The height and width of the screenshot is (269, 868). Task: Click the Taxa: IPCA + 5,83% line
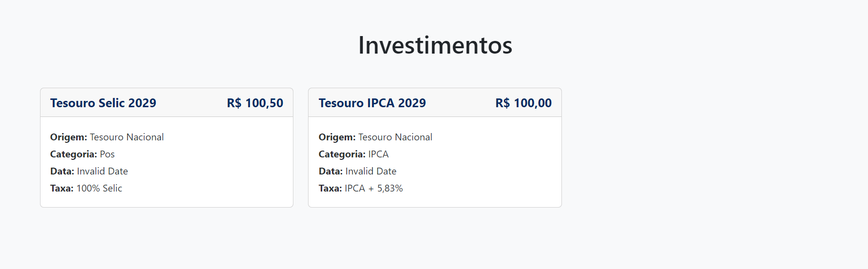coord(361,188)
